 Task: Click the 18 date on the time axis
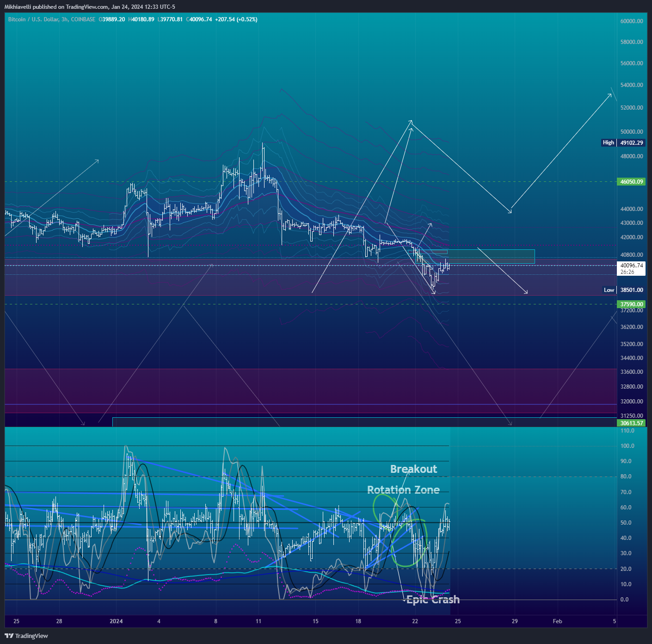[x=358, y=621]
